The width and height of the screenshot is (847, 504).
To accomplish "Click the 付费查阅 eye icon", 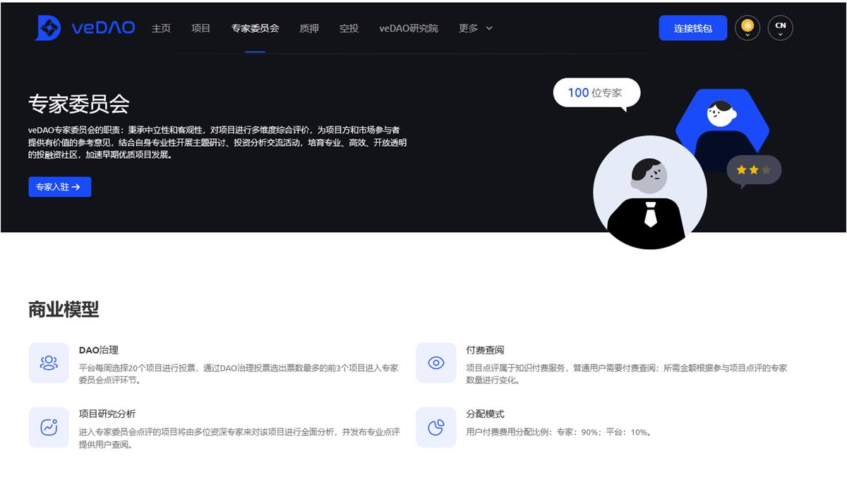I will (x=435, y=363).
